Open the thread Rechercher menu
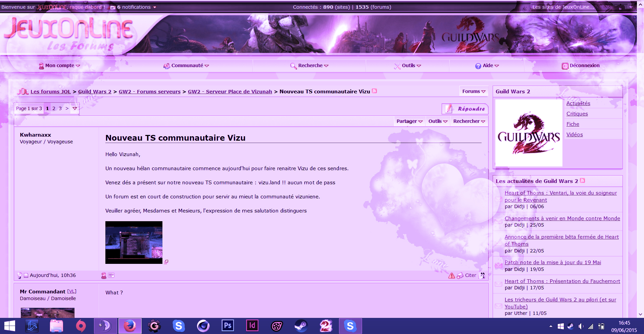 [469, 121]
